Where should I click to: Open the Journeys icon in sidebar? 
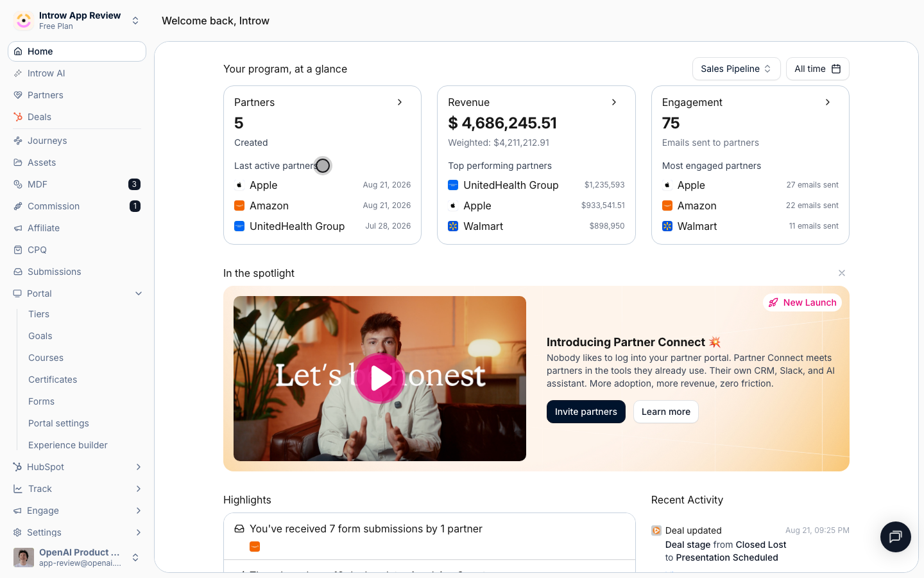coord(18,141)
